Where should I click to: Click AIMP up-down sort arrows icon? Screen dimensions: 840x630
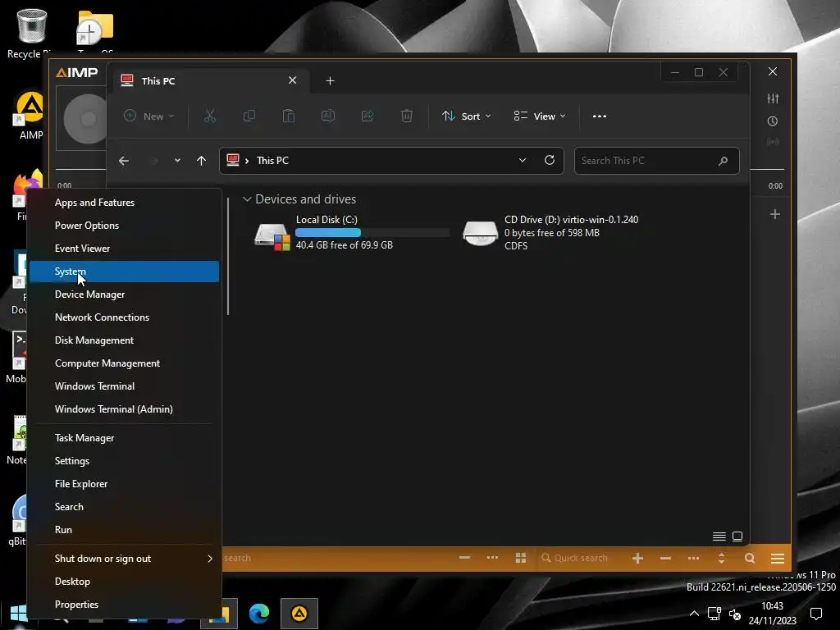[721, 558]
